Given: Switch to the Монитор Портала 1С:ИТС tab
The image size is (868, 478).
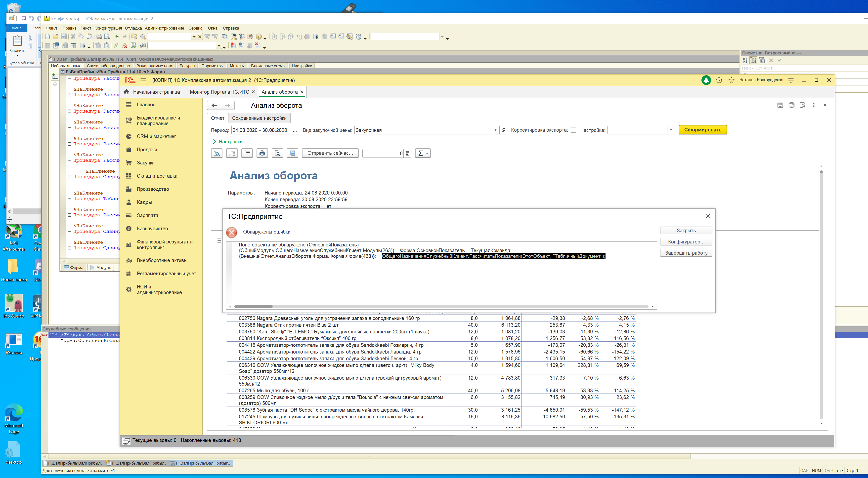Looking at the screenshot, I should click(222, 92).
